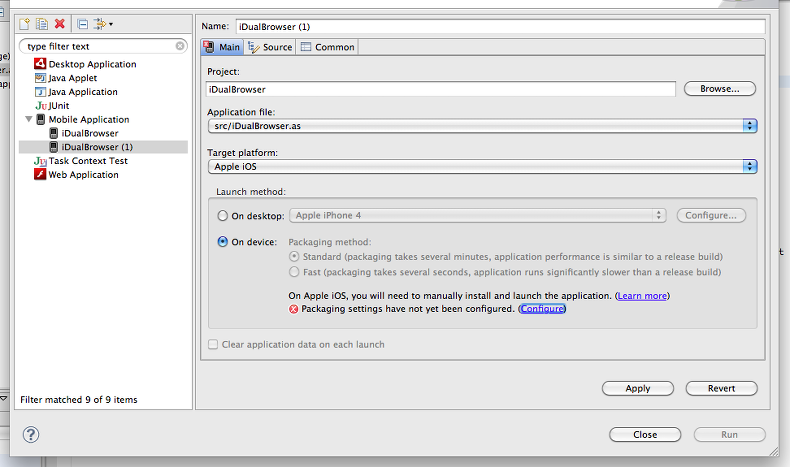Click the Java Applet icon
790x467 pixels.
point(40,78)
